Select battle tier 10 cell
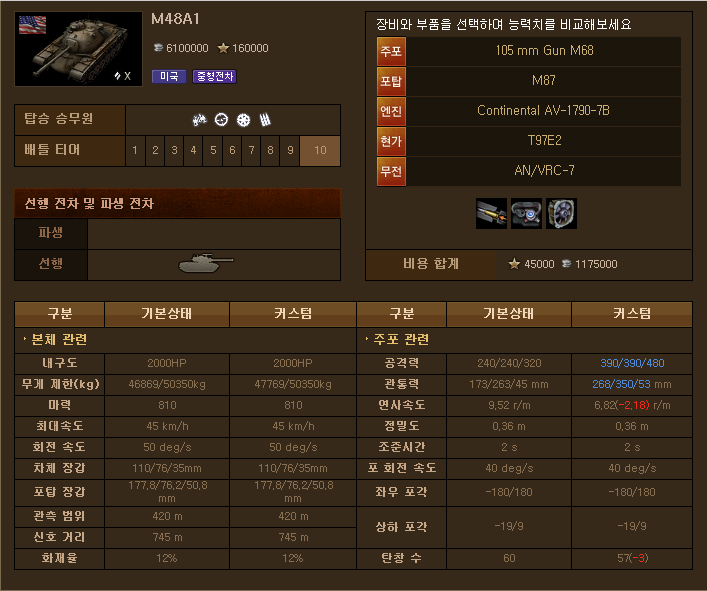Screen dimensions: 707x591 320,151
